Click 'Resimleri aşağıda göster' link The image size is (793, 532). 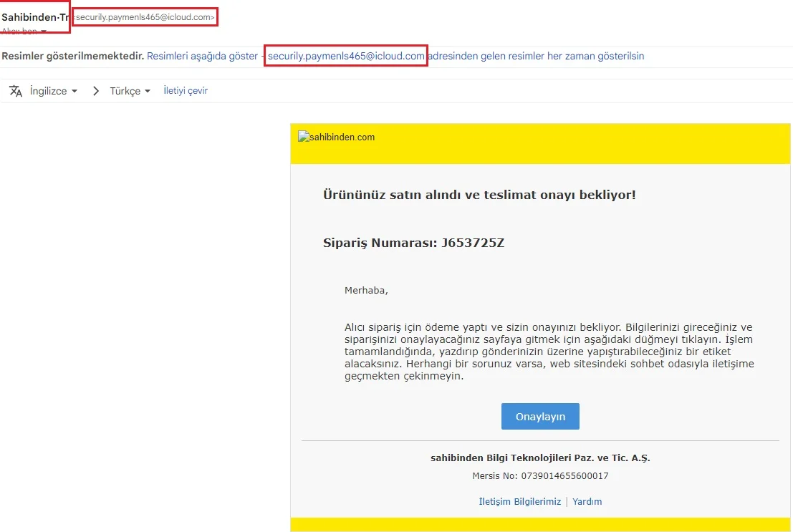(202, 56)
